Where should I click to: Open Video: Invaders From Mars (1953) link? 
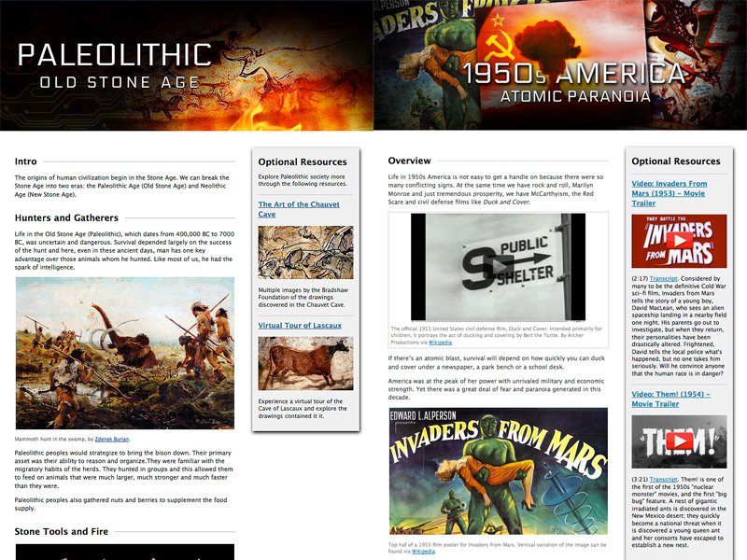point(669,193)
